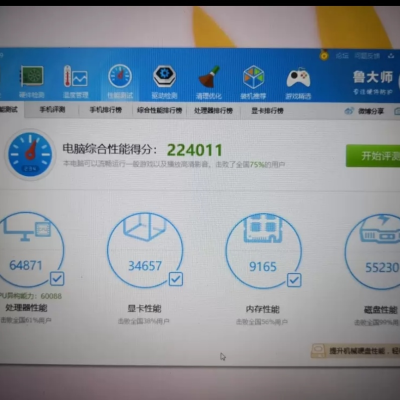
Task: Click the 微博分享 Weibo share icon
Action: click(349, 111)
